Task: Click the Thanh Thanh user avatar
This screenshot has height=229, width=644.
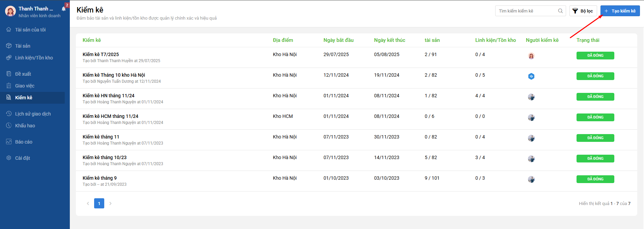Action: [10, 11]
